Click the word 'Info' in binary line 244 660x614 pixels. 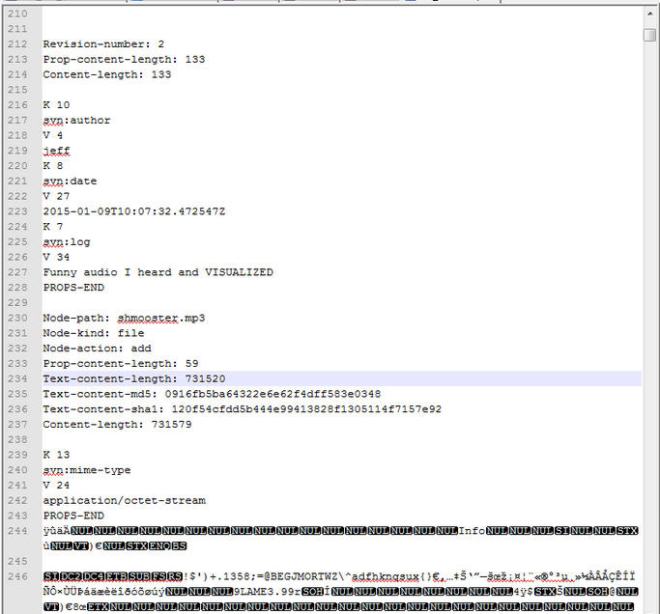(472, 531)
